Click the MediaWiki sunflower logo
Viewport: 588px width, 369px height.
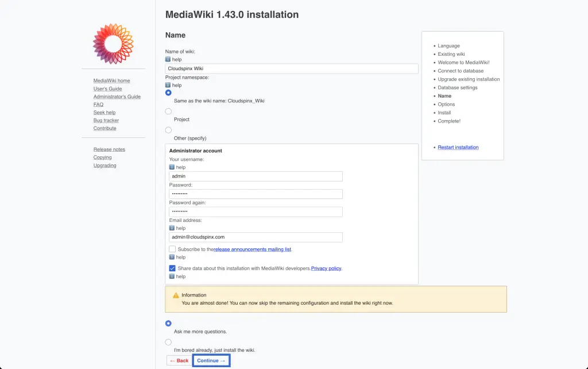113,43
